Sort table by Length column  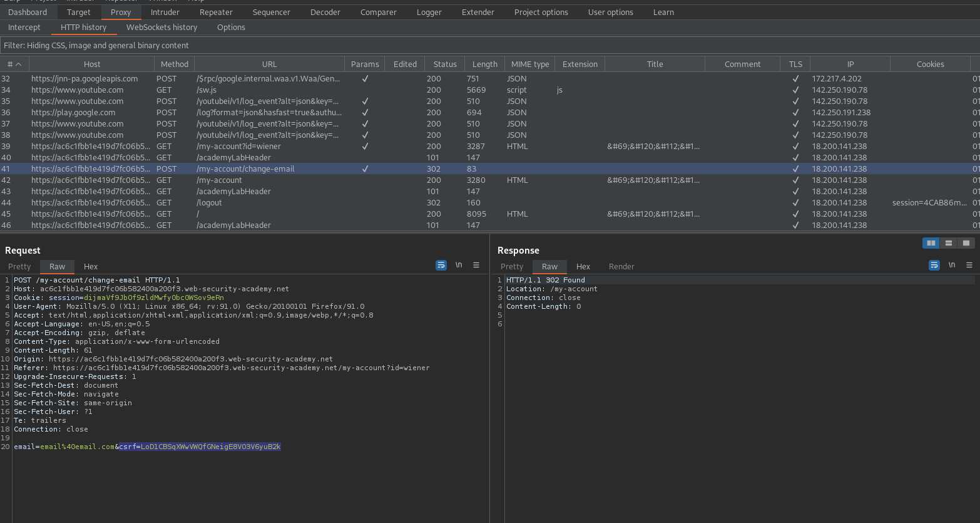click(x=485, y=64)
